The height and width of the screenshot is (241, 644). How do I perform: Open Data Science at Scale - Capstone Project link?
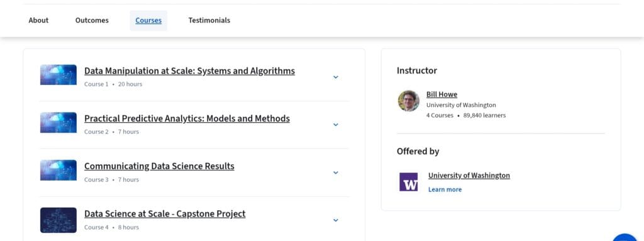tap(165, 214)
